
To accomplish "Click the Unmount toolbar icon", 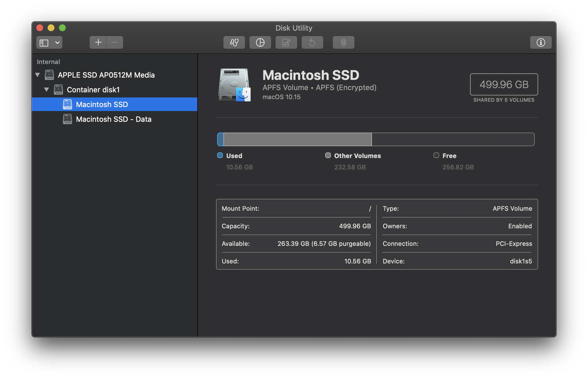I will (x=343, y=42).
